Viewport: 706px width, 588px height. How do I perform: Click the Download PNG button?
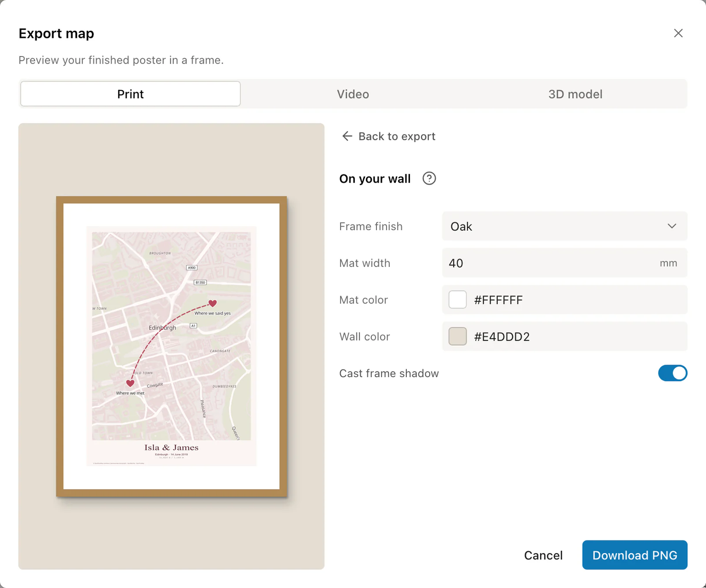[x=635, y=555]
